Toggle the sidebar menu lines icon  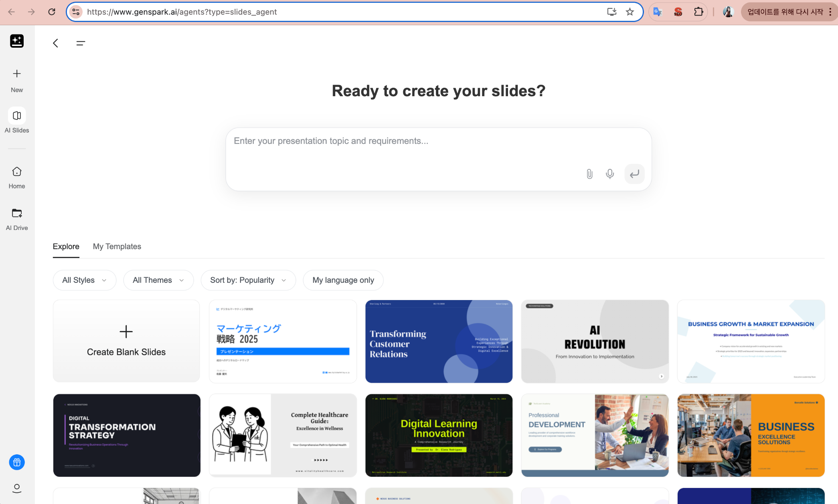81,43
